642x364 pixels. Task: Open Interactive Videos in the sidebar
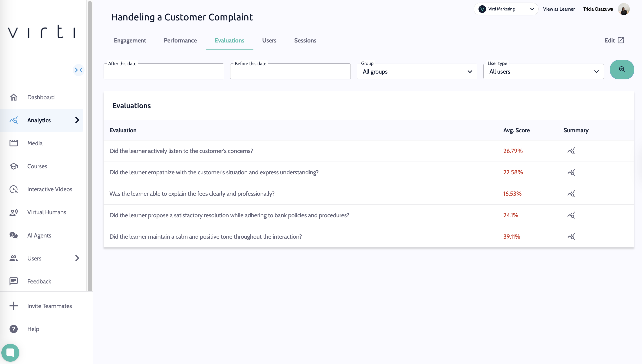tap(49, 189)
